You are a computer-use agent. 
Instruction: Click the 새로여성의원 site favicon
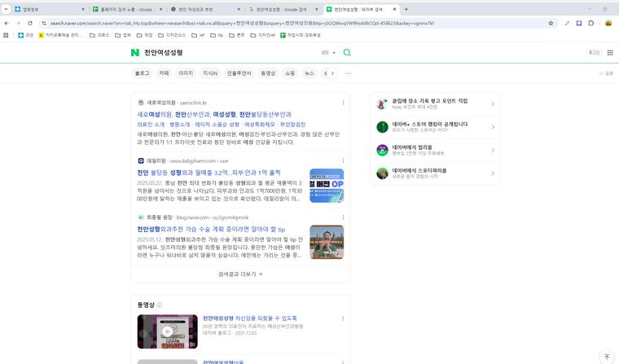point(141,103)
